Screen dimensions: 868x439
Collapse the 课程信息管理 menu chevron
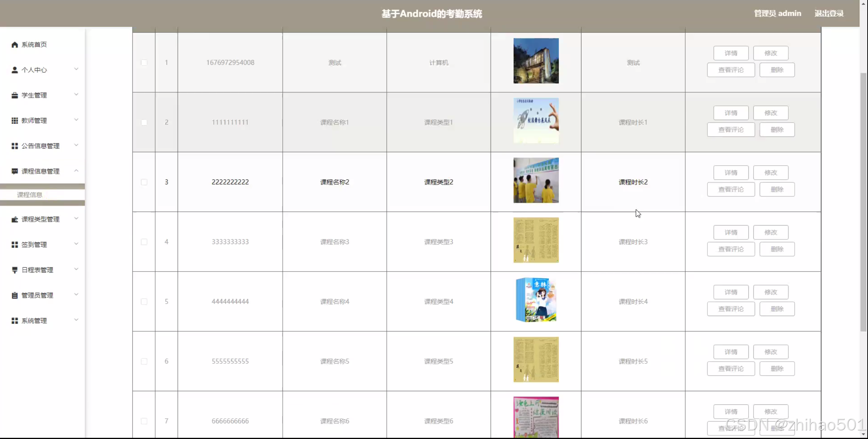pyautogui.click(x=76, y=171)
